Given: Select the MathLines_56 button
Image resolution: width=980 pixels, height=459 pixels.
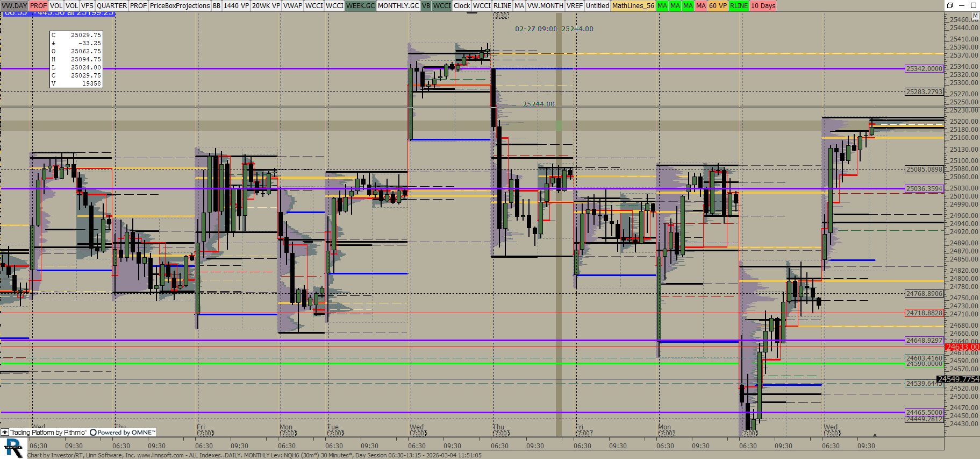Looking at the screenshot, I should (x=633, y=6).
